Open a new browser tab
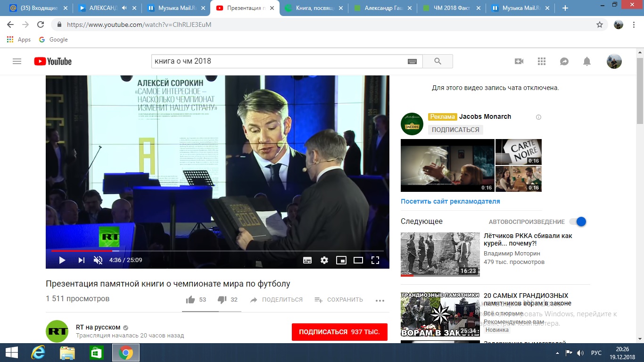 [565, 8]
